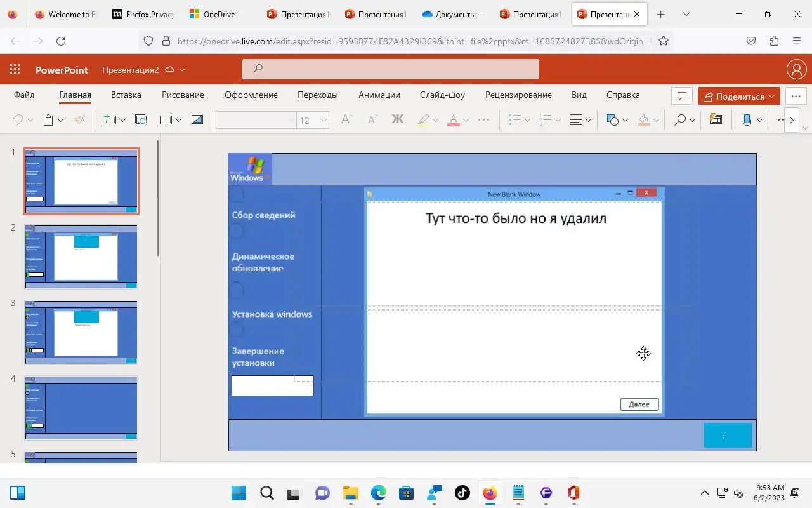The width and height of the screenshot is (812, 508).
Task: Switch to Переходы ribbon tab
Action: pyautogui.click(x=317, y=95)
